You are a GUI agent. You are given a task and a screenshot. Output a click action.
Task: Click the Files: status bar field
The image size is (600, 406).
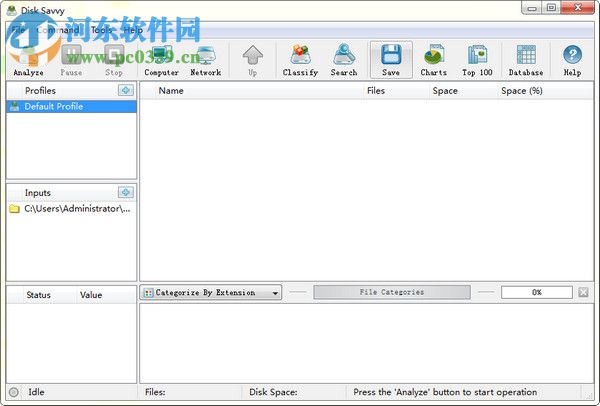[x=191, y=392]
